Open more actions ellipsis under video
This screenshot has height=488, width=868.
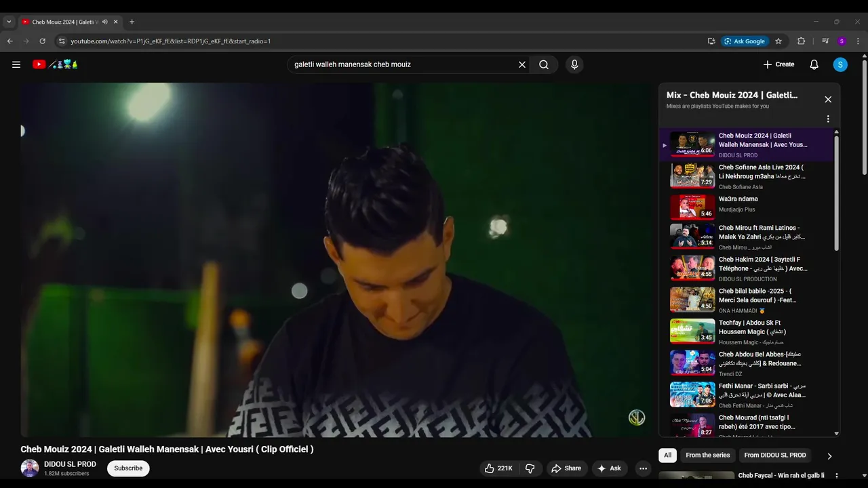643,468
